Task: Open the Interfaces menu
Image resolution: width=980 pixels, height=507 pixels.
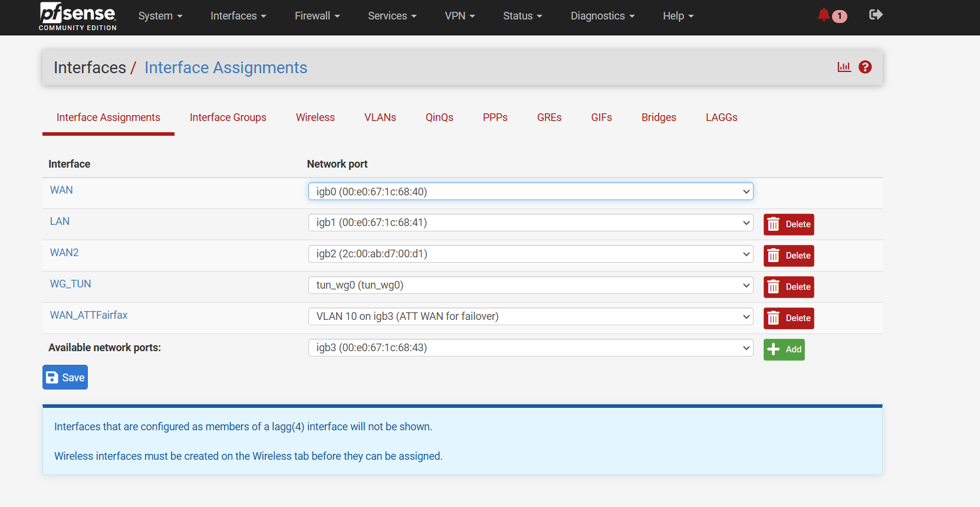Action: (x=238, y=16)
